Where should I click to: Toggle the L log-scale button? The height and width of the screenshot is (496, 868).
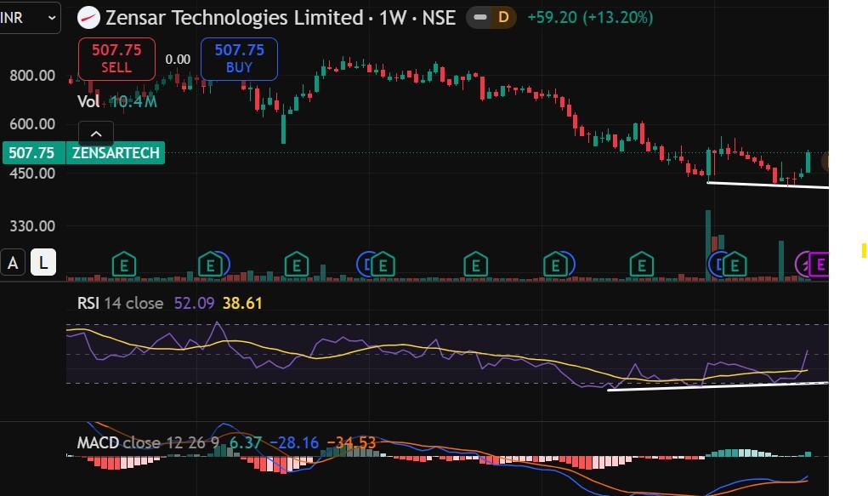pyautogui.click(x=43, y=263)
